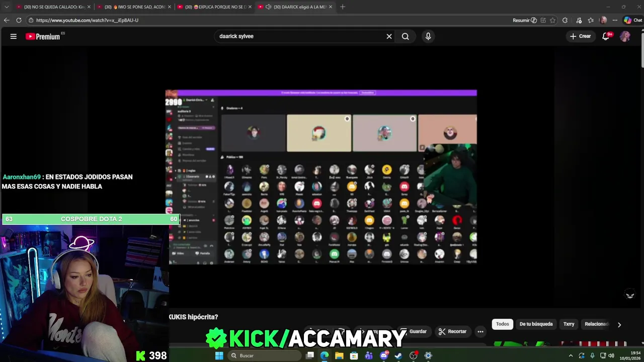Close the DAARICK eligió tab
This screenshot has height=362, width=644.
[x=331, y=7]
